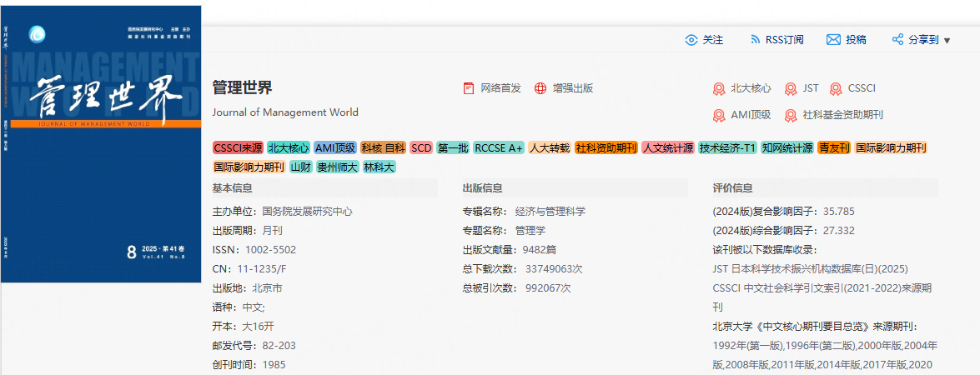980x375 pixels.
Task: Select the 人文统计源 tag
Action: [668, 147]
